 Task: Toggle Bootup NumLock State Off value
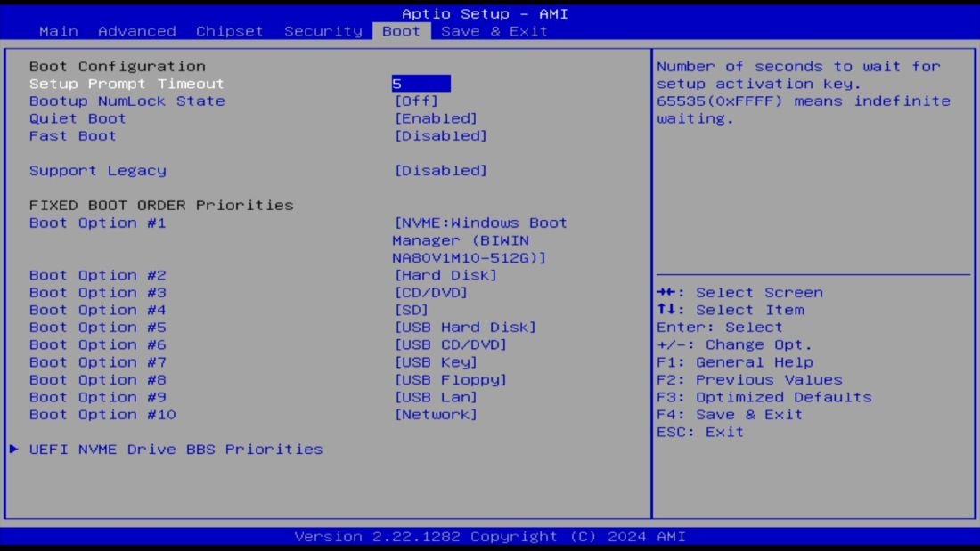pyautogui.click(x=416, y=101)
